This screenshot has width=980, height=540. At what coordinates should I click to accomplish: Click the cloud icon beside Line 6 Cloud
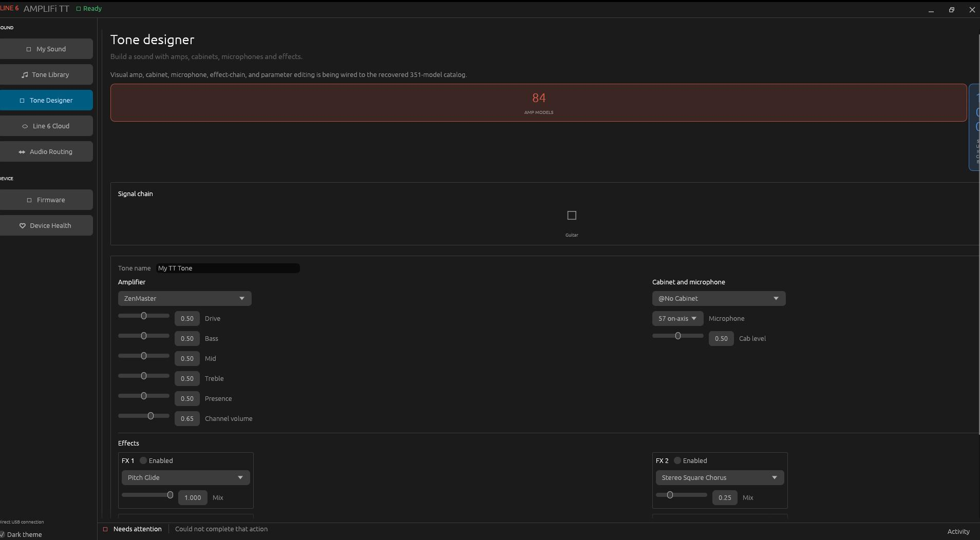(x=25, y=126)
